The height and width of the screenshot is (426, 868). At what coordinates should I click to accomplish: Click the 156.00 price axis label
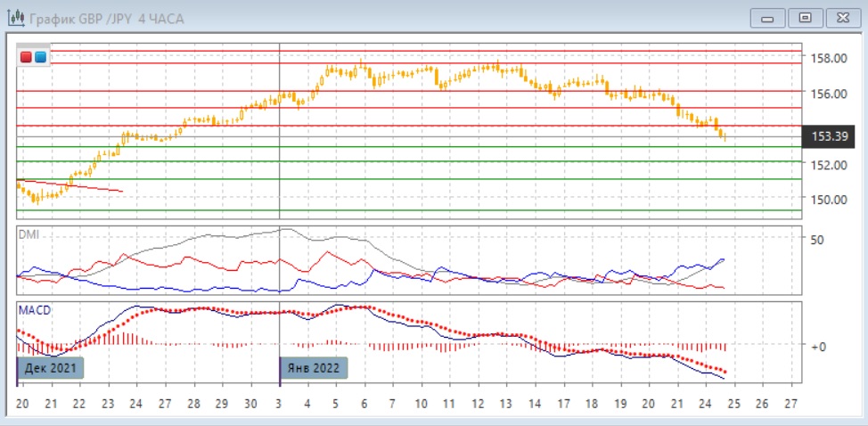(829, 94)
